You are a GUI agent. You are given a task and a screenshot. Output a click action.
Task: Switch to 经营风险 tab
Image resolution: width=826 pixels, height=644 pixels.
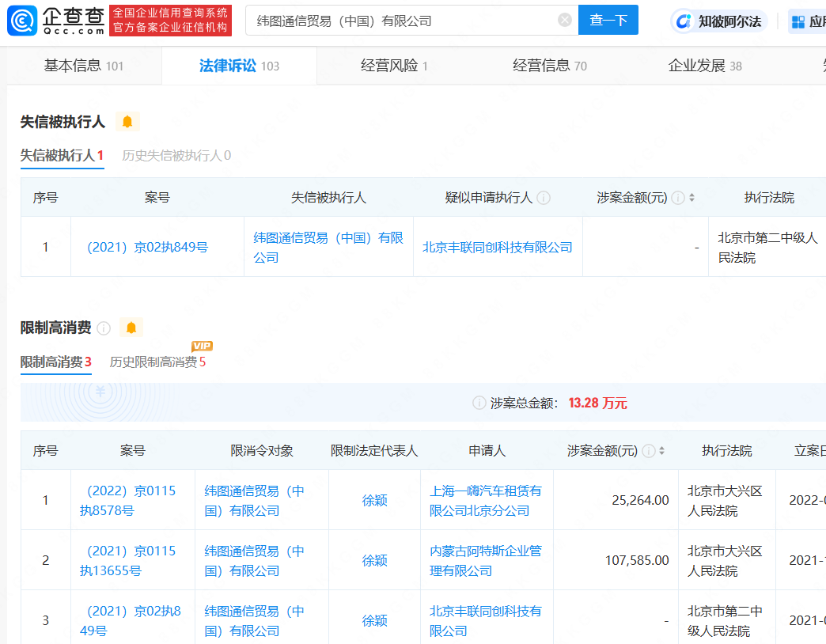(394, 66)
